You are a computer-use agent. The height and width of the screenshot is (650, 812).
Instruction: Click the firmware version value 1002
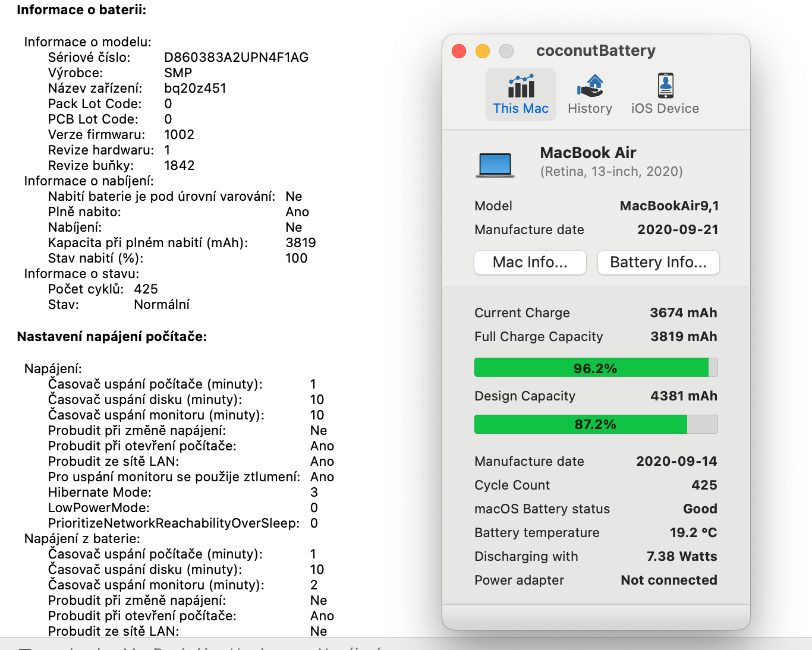[x=179, y=135]
